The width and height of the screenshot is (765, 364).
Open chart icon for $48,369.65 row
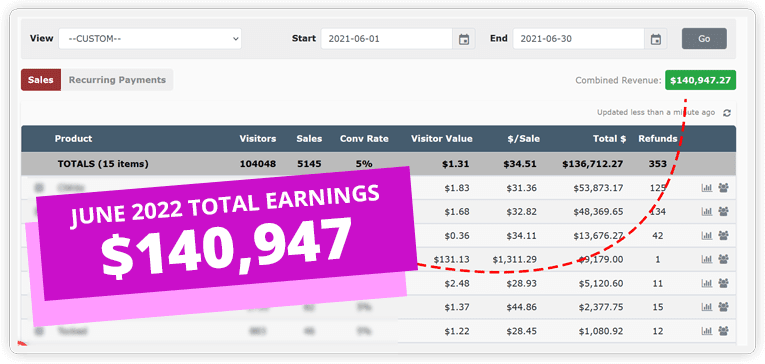706,212
